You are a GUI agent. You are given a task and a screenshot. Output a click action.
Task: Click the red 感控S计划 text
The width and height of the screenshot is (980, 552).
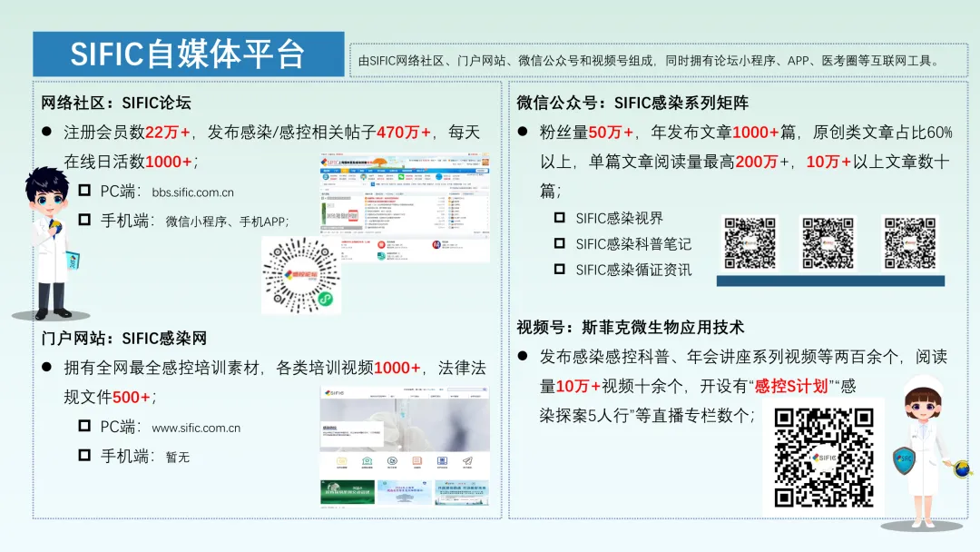click(x=792, y=387)
